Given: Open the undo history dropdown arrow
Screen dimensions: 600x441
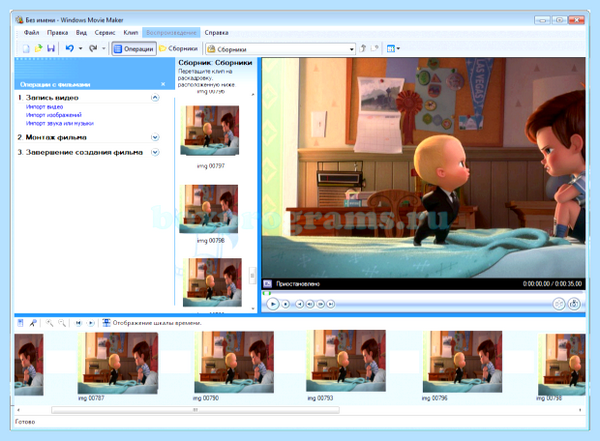Looking at the screenshot, I should tap(80, 49).
